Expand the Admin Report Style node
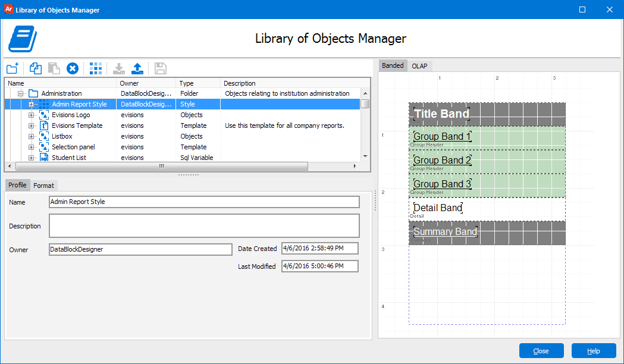 30,103
